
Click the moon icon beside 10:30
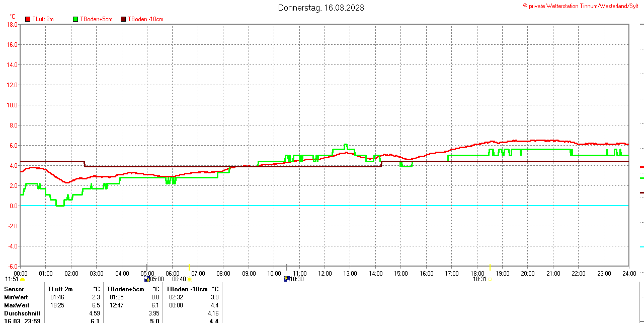[286, 279]
